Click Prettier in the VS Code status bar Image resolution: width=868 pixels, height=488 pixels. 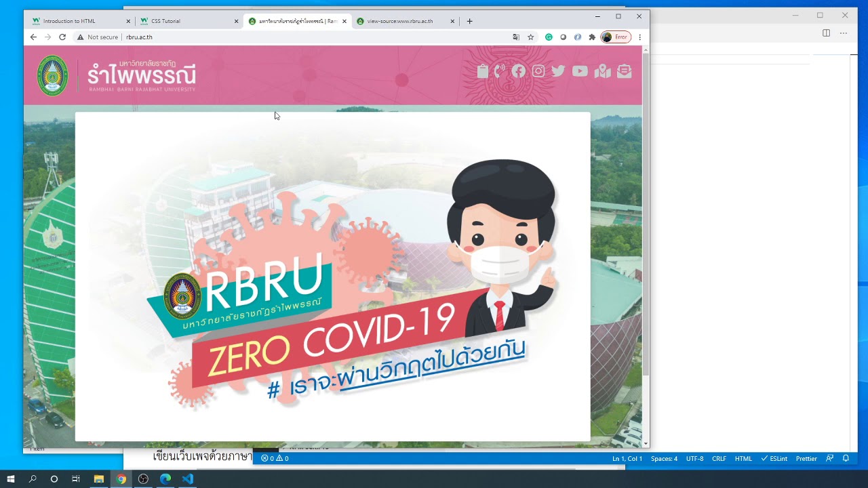point(806,459)
